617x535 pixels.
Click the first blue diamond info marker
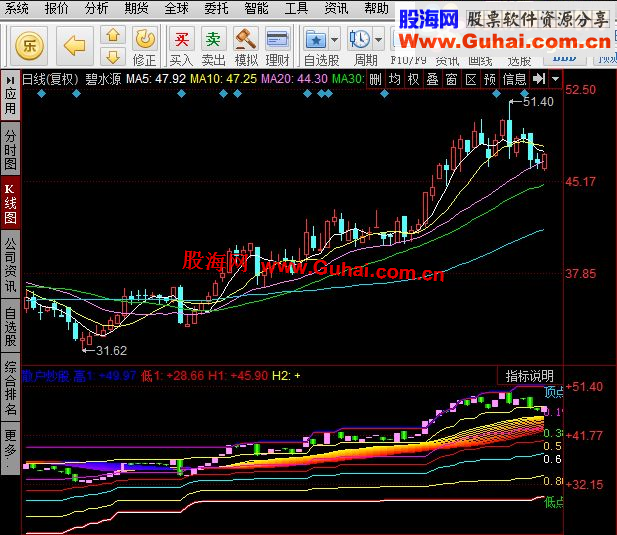pos(41,94)
